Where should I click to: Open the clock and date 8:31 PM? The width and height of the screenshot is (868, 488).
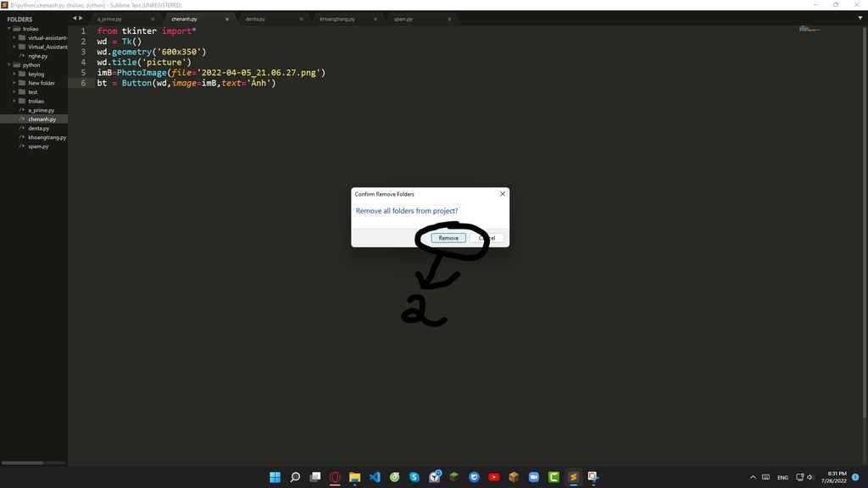[x=834, y=477]
